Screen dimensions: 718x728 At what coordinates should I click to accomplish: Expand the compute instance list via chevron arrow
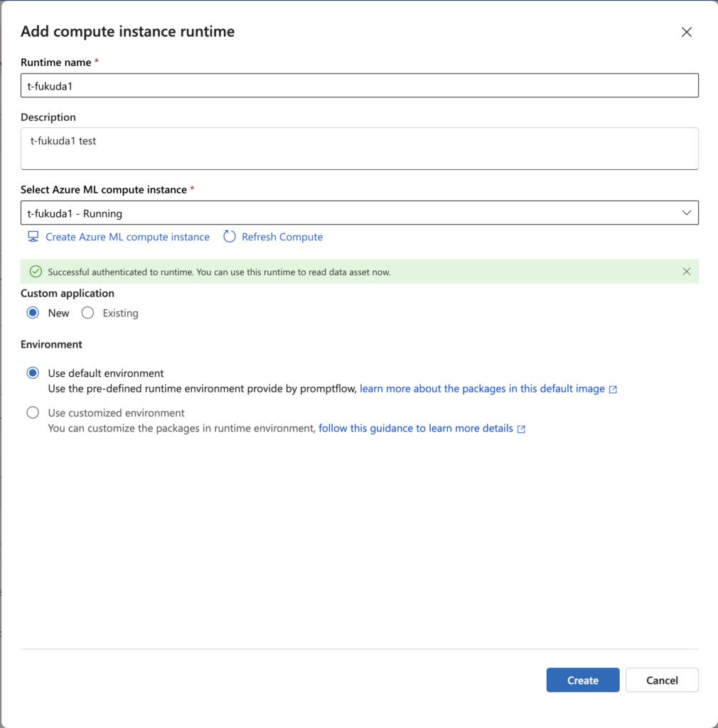coord(686,213)
